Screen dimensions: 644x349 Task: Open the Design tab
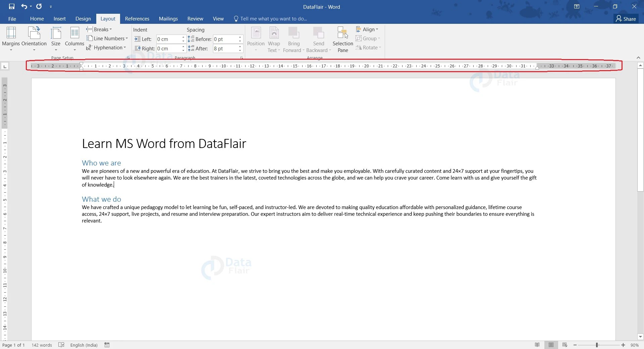point(83,18)
